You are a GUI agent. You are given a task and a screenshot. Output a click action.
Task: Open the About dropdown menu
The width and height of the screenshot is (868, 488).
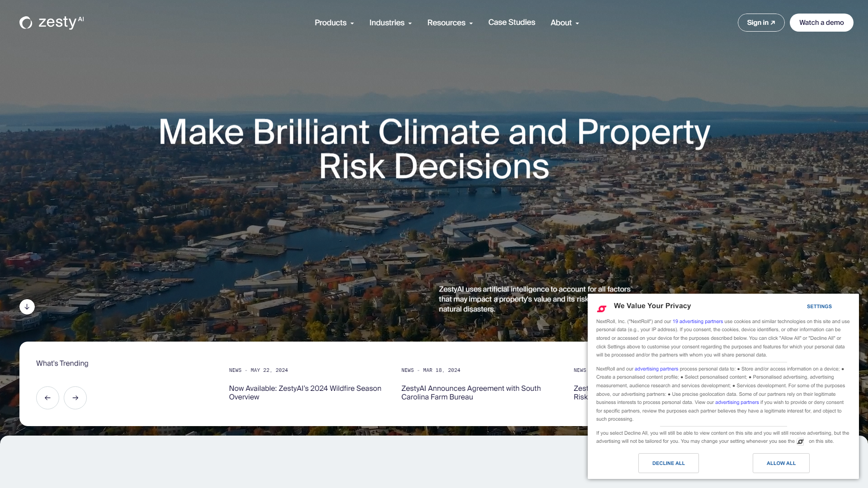[565, 23]
